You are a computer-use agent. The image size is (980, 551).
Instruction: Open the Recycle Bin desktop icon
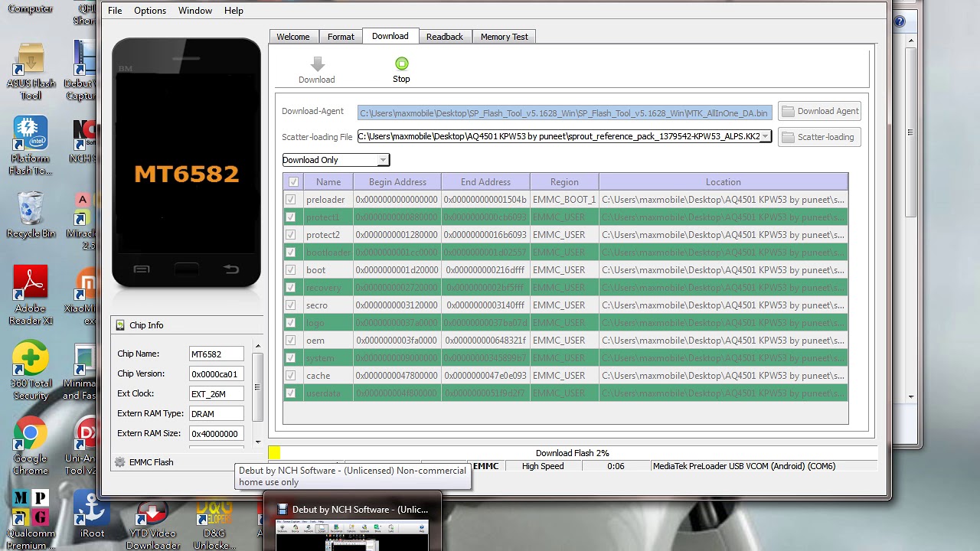pos(31,215)
